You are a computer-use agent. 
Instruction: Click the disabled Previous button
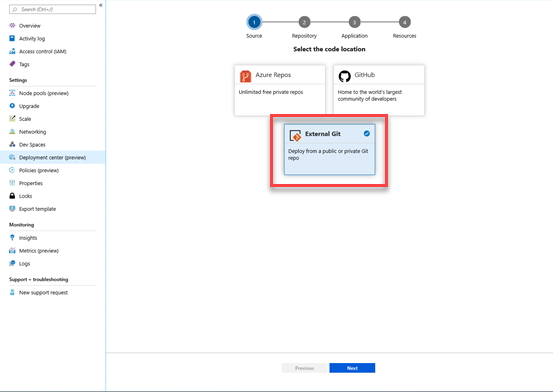[305, 368]
